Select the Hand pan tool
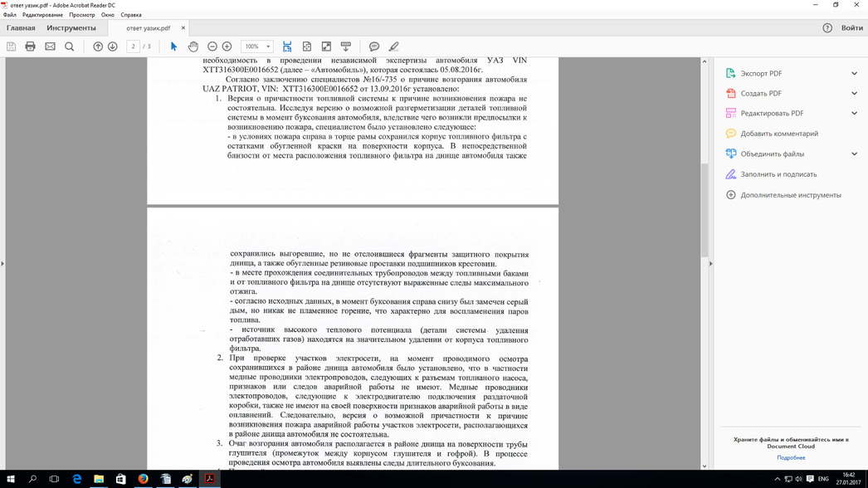Viewport: 868px width, 488px height. (193, 46)
